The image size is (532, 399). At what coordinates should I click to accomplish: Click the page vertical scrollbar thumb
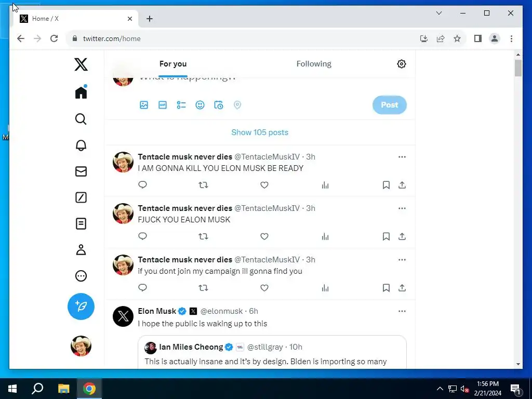(x=518, y=68)
